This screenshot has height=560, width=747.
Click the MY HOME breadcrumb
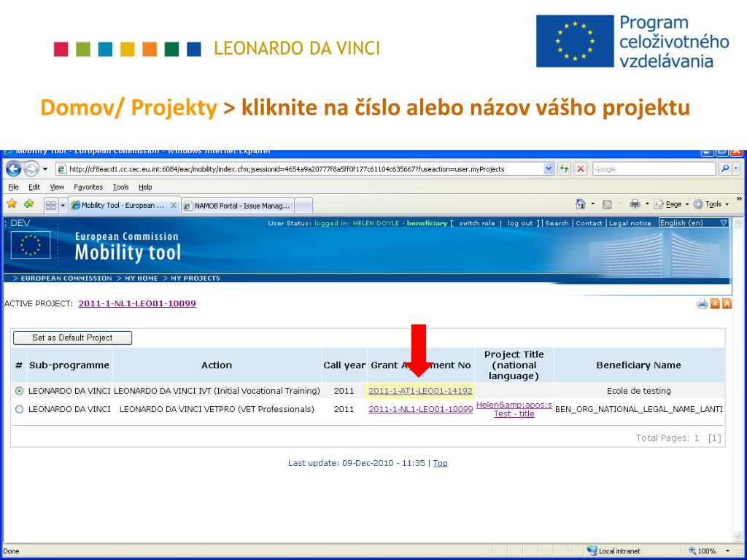pos(141,278)
